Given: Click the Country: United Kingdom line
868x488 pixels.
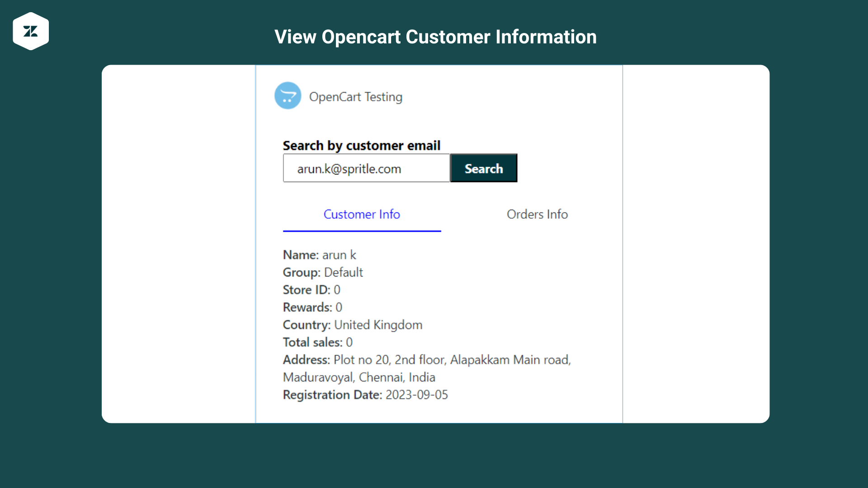Looking at the screenshot, I should tap(353, 325).
